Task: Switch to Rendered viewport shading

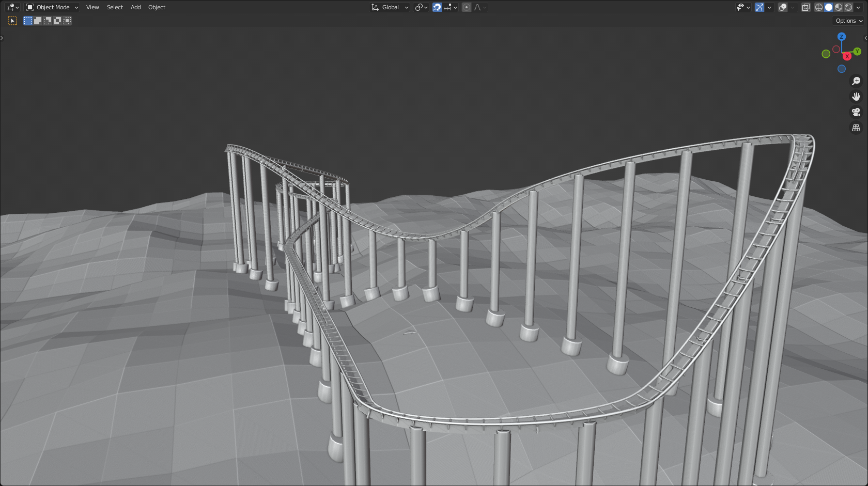Action: click(848, 7)
